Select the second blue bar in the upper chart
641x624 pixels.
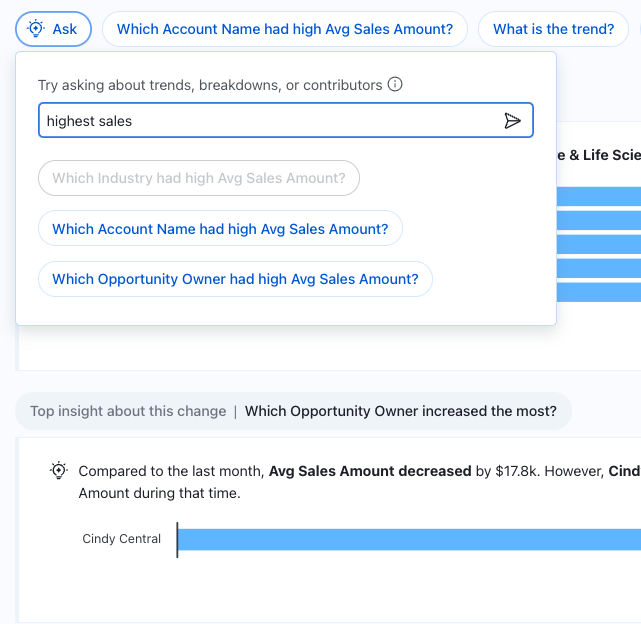(x=598, y=220)
